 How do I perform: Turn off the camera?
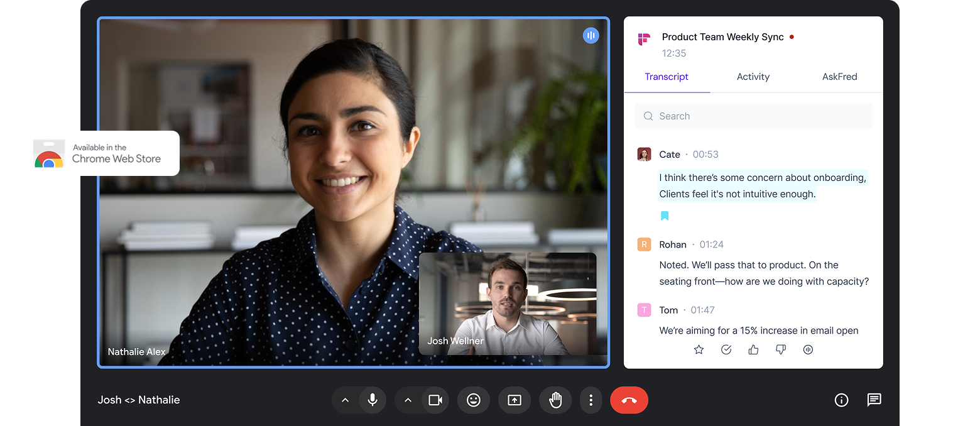click(435, 400)
